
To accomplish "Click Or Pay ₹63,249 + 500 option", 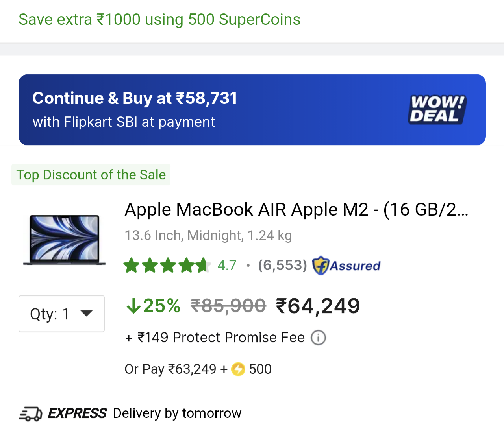I will click(x=198, y=369).
